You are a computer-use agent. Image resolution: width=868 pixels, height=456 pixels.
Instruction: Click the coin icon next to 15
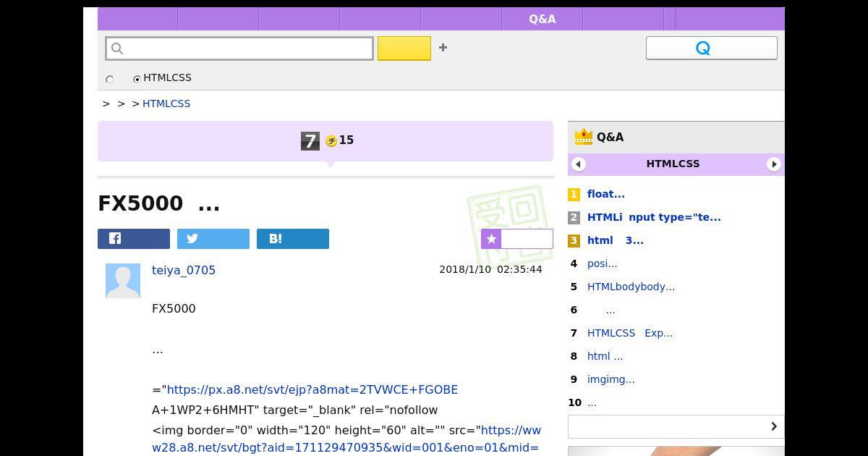(x=331, y=141)
